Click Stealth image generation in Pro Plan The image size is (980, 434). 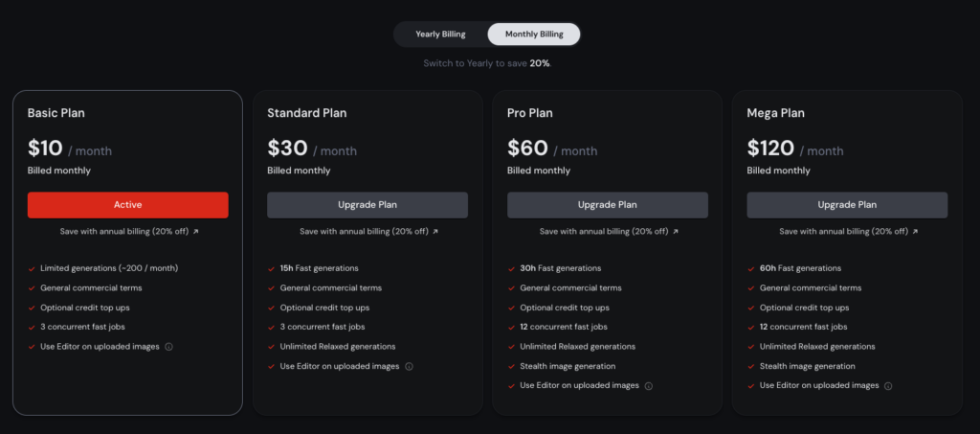click(x=568, y=367)
